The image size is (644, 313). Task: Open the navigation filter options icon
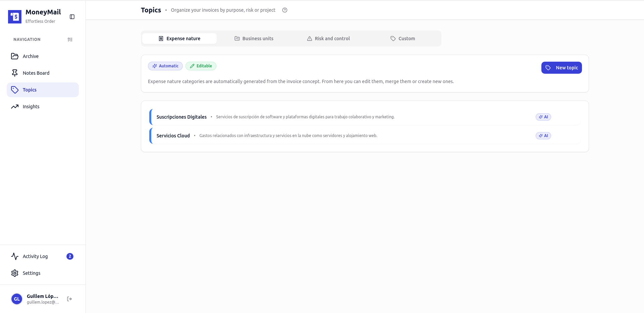[70, 40]
